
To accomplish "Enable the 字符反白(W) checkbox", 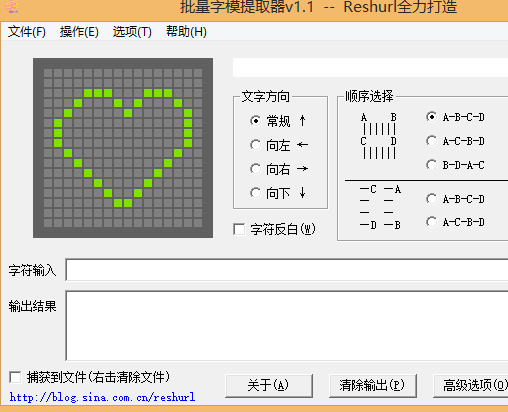I will 239,229.
